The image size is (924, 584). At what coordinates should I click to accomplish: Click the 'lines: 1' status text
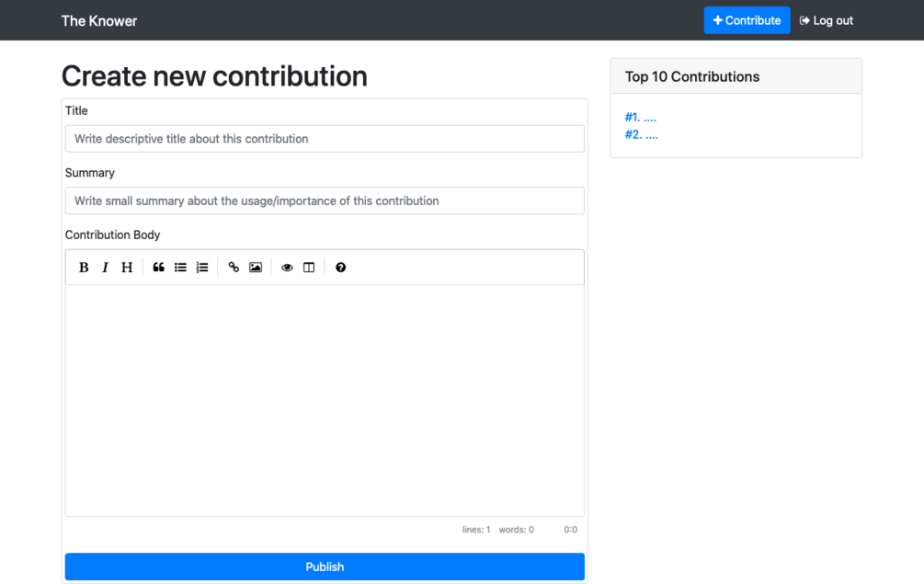coord(476,530)
